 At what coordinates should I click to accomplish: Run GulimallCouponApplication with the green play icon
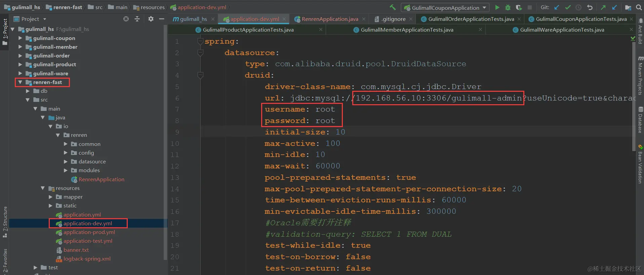click(497, 7)
